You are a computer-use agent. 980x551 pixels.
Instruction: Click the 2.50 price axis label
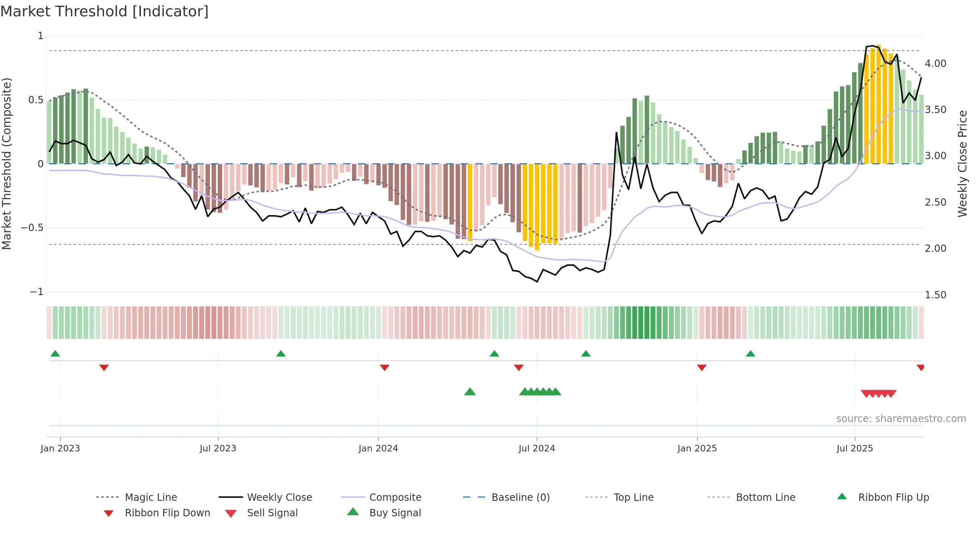935,202
